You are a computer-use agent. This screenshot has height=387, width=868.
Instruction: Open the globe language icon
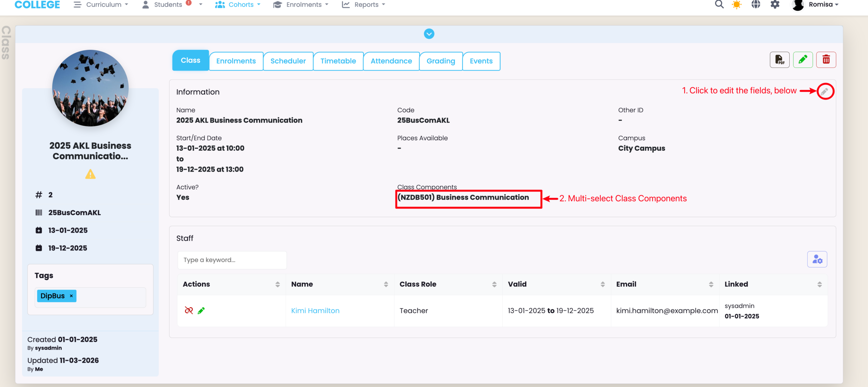(x=756, y=5)
